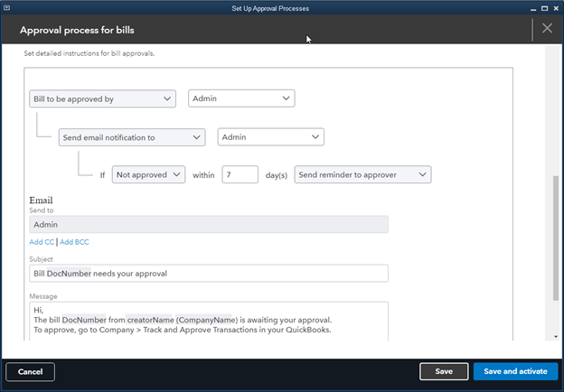Click the Save button
The height and width of the screenshot is (392, 564).
[444, 372]
